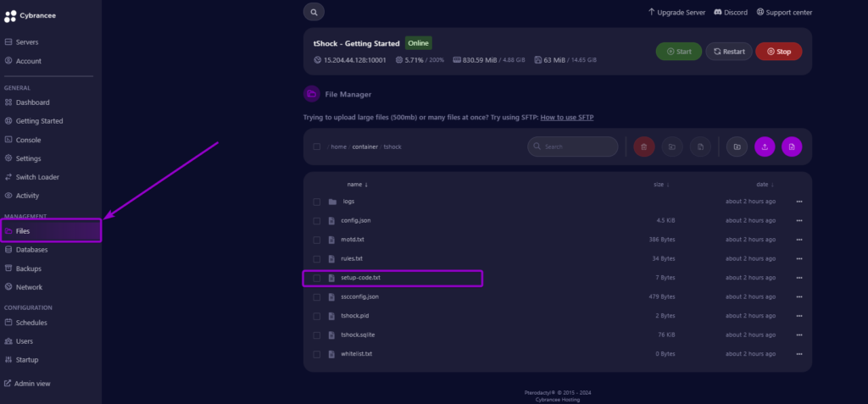The width and height of the screenshot is (868, 404).
Task: Click the red Stop button
Action: [779, 52]
